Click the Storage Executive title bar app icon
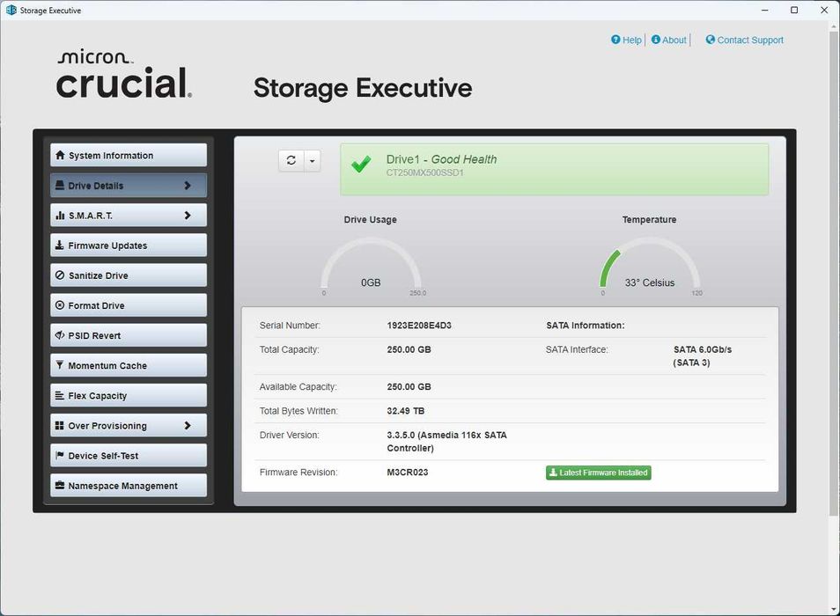Image resolution: width=840 pixels, height=616 pixels. pos(11,11)
